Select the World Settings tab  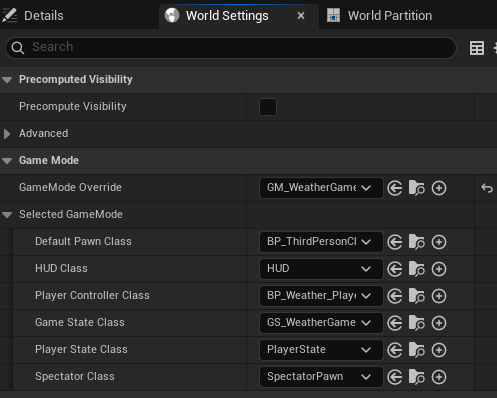[227, 16]
